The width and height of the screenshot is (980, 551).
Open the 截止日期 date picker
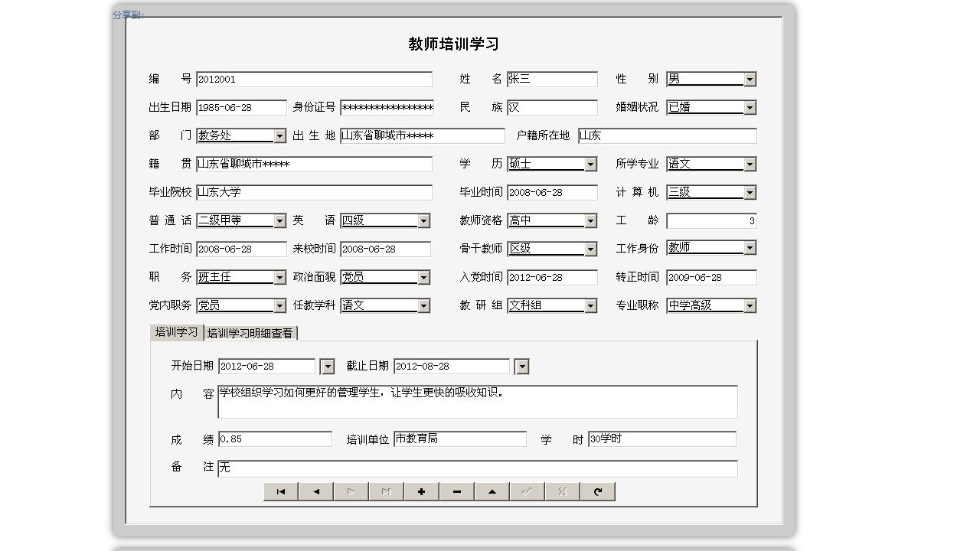click(x=521, y=367)
